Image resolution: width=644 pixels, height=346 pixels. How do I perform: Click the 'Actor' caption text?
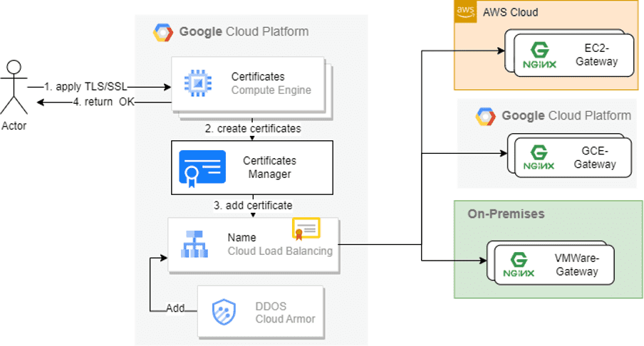tap(14, 125)
